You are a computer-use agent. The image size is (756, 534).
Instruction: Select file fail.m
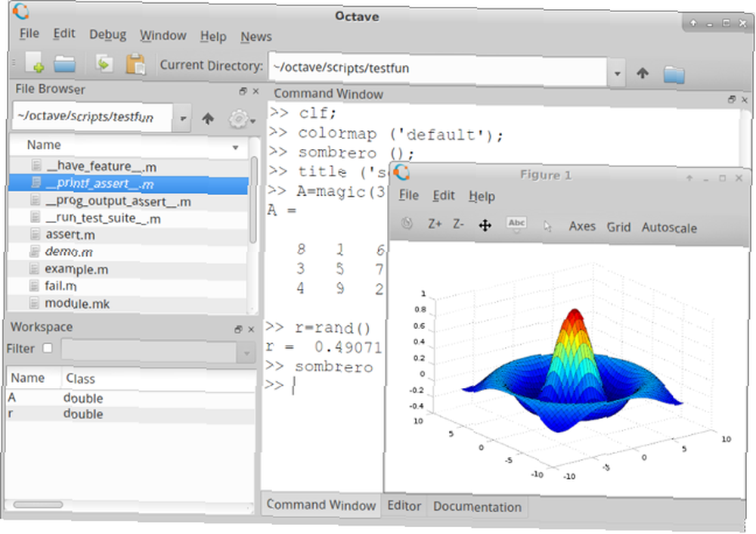click(x=127, y=286)
